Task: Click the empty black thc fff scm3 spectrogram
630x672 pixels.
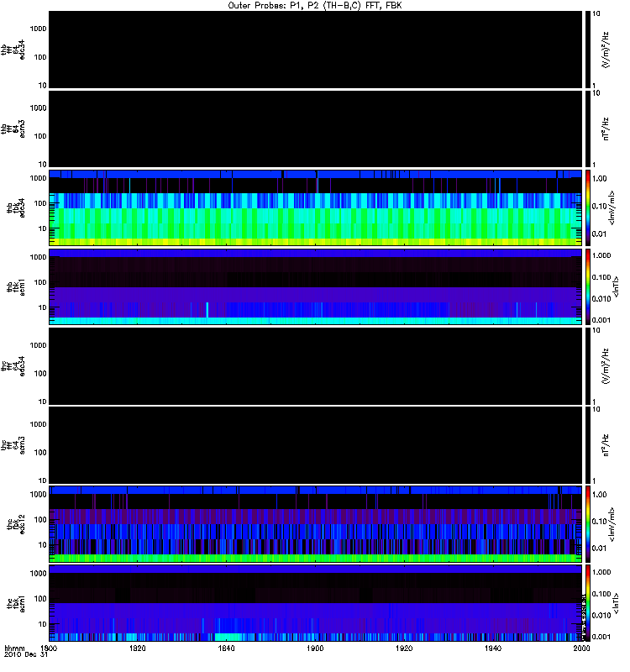Action: click(315, 445)
